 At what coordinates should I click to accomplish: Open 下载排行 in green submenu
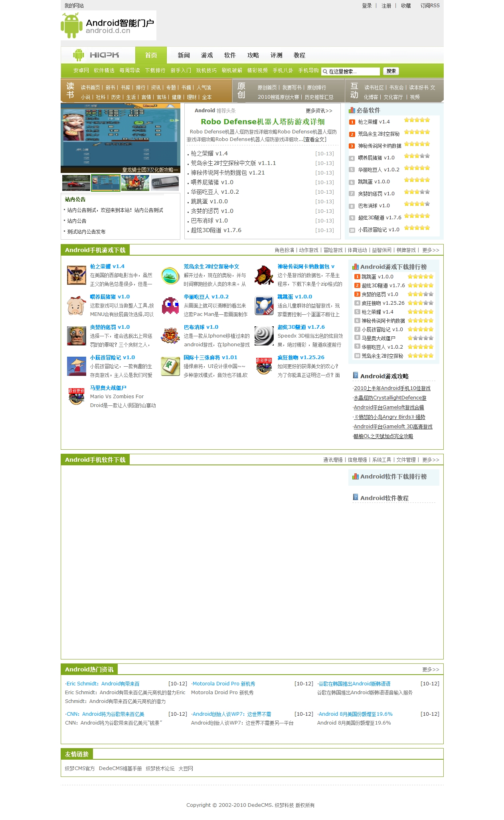[x=155, y=70]
